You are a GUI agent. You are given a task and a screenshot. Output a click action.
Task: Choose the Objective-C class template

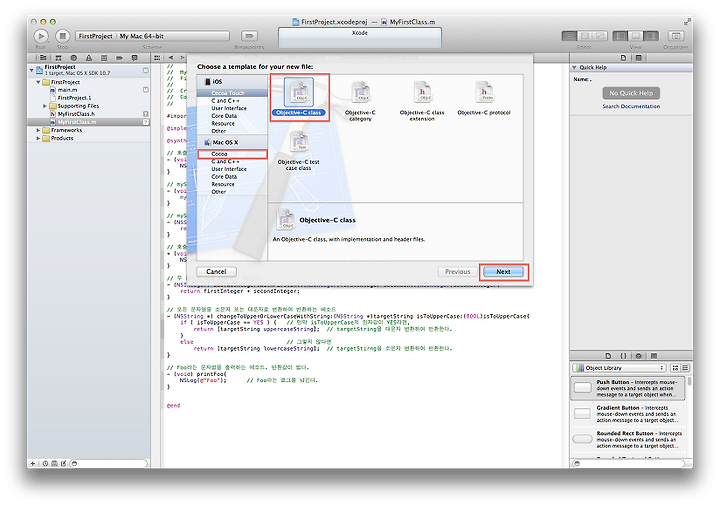click(299, 97)
